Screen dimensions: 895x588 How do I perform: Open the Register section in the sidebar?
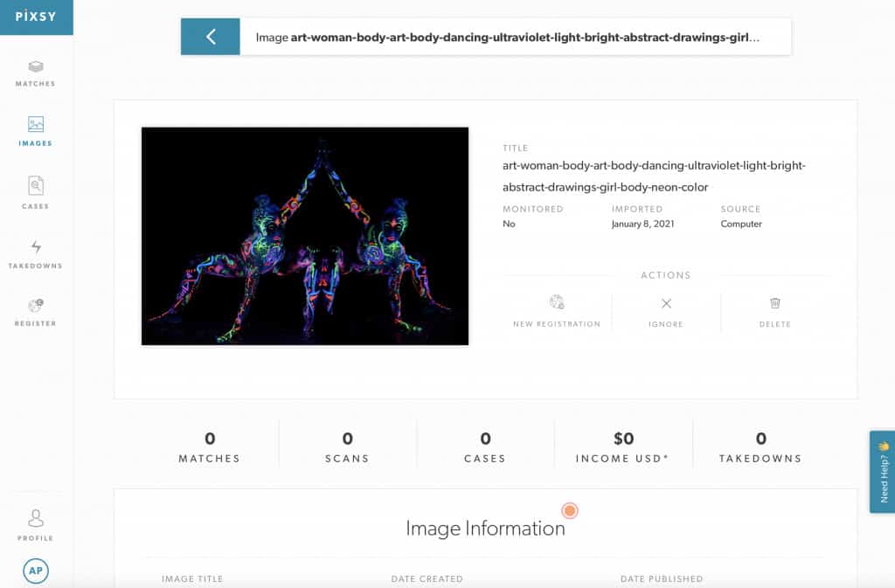point(35,313)
